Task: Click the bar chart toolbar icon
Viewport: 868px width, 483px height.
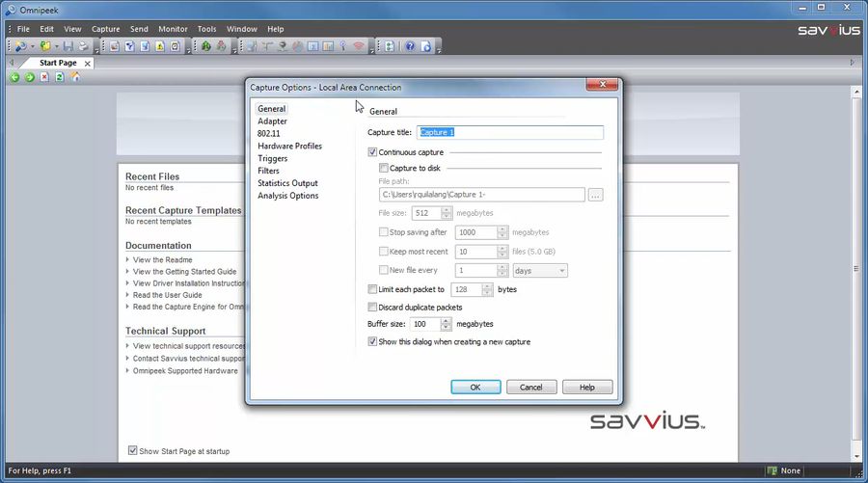Action: [328, 46]
